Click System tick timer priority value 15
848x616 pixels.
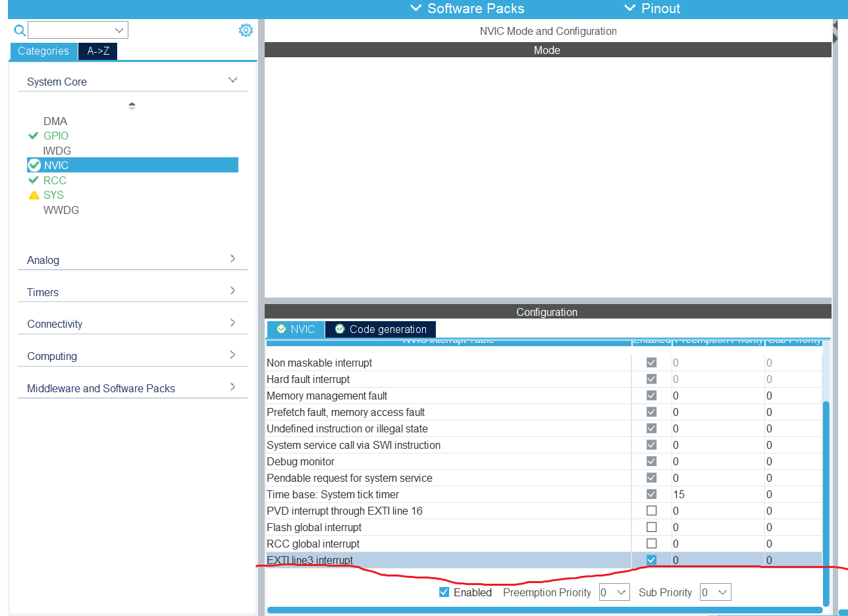coord(679,494)
